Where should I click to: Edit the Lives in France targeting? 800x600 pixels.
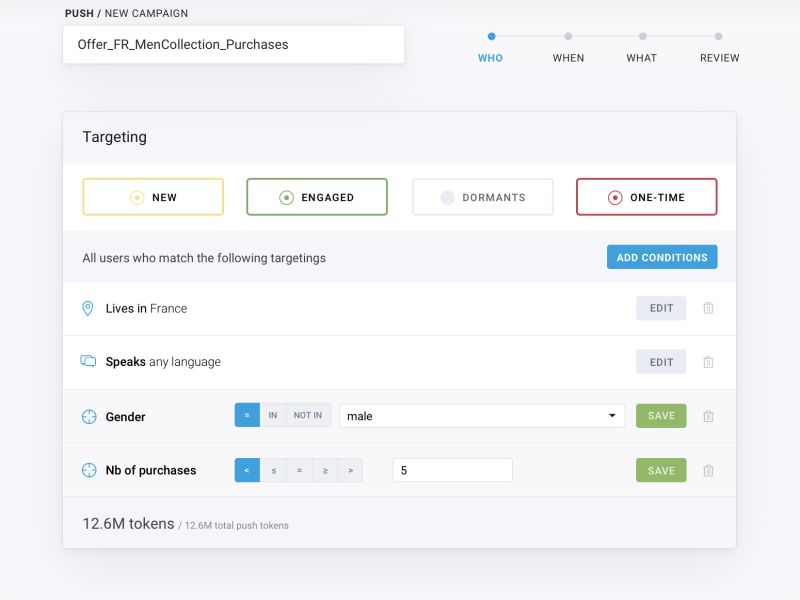[x=661, y=308]
